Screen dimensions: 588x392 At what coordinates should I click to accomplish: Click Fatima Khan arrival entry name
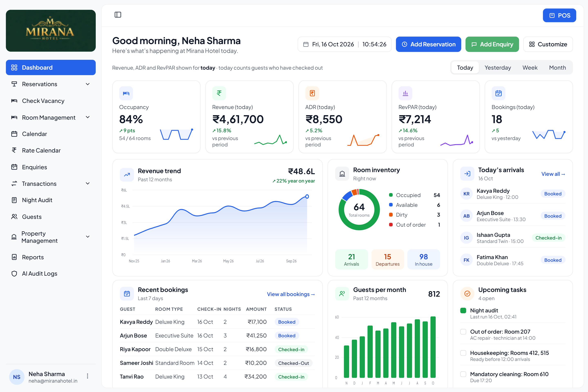coord(492,257)
